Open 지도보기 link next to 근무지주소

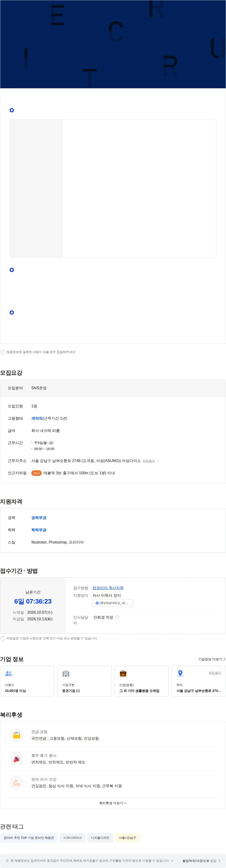[149, 461]
